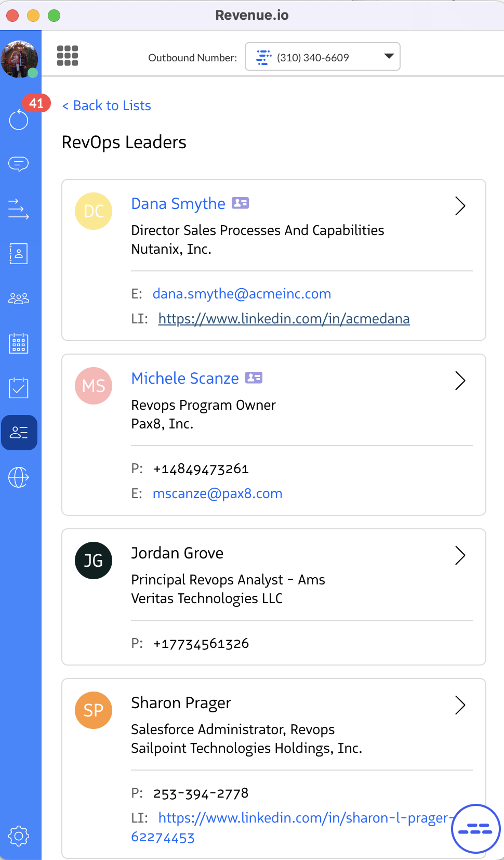
Task: Open the calendar sidebar icon
Action: pos(19,343)
